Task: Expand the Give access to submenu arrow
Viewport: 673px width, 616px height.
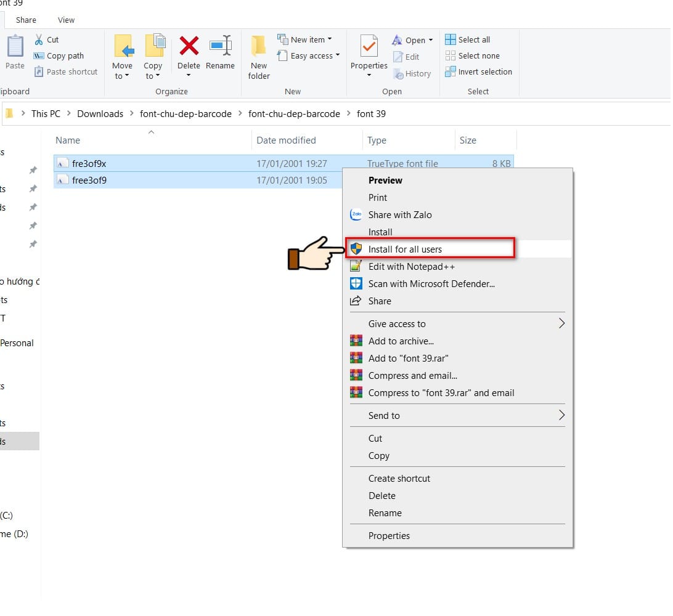Action: [561, 323]
